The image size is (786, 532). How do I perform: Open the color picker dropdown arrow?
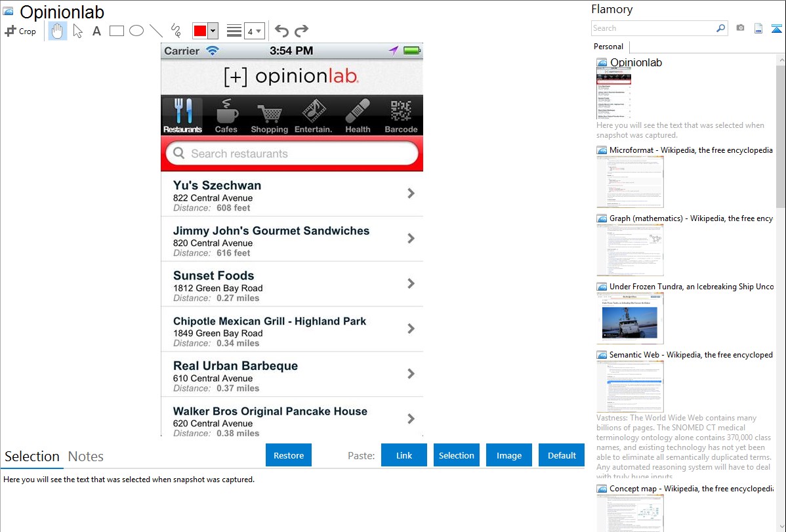click(x=213, y=31)
